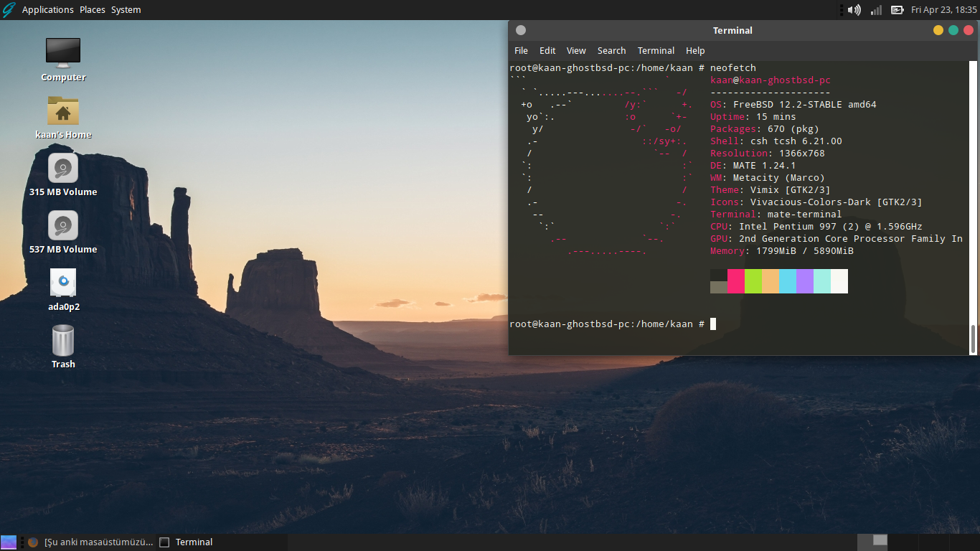Click the 'GPU: 2nd Generation Core Processor' line
Image resolution: width=980 pixels, height=551 pixels.
point(837,239)
